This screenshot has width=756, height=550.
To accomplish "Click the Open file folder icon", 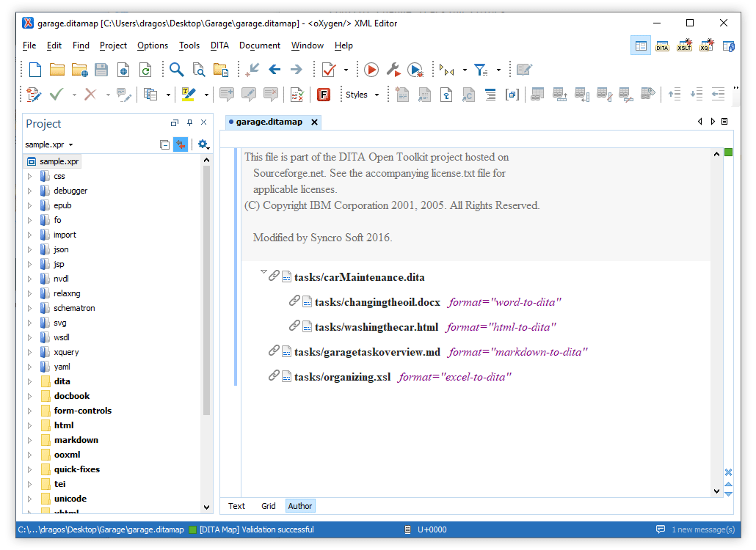I will 57,70.
